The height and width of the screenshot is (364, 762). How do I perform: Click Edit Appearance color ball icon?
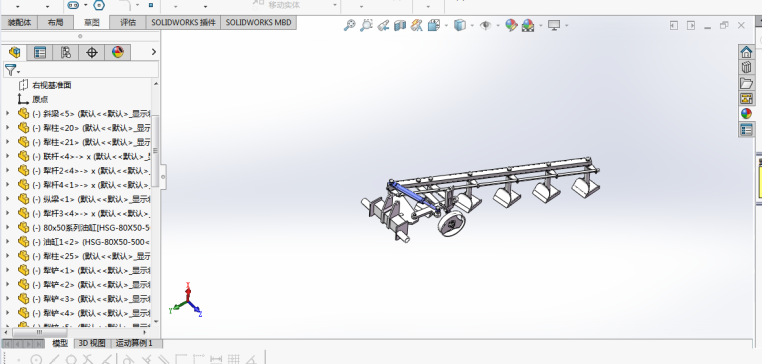coord(511,25)
